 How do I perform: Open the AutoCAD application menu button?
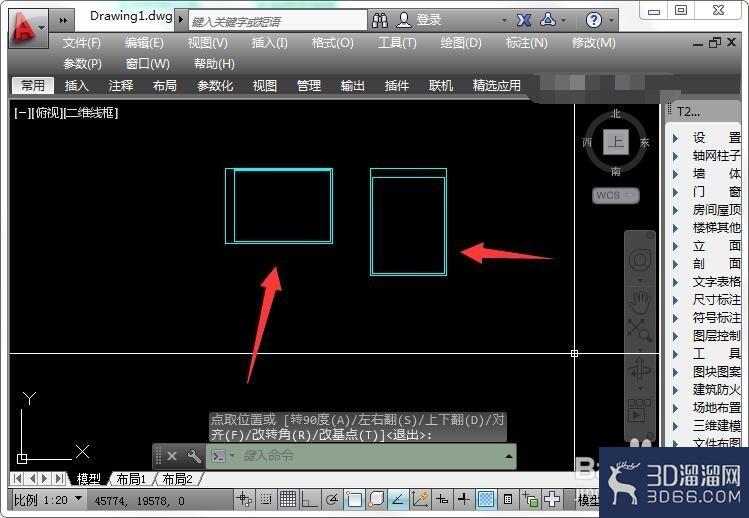pyautogui.click(x=28, y=28)
